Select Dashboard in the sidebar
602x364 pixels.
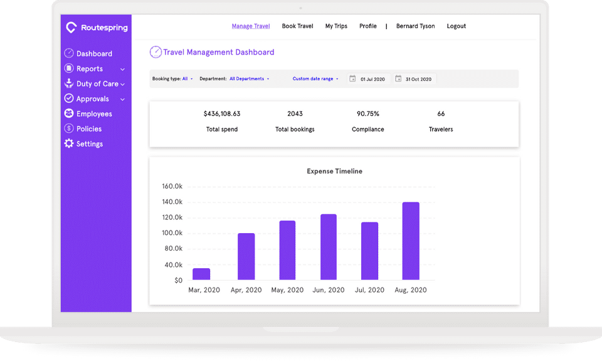94,54
